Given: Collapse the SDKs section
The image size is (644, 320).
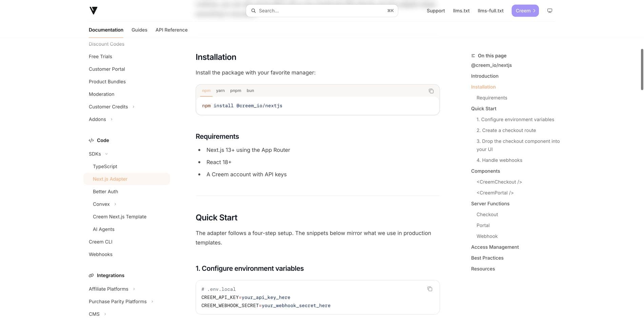Looking at the screenshot, I should (x=106, y=154).
